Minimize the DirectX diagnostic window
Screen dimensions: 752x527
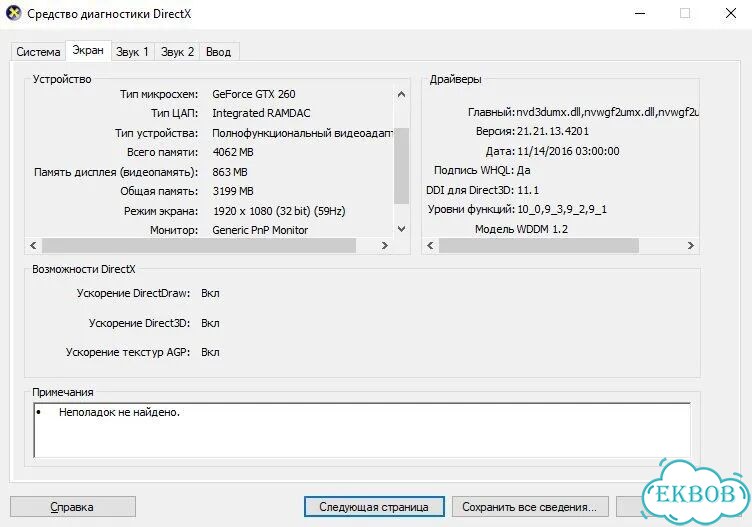[x=640, y=13]
